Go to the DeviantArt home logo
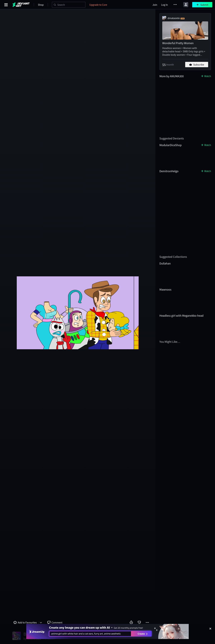 (x=21, y=5)
